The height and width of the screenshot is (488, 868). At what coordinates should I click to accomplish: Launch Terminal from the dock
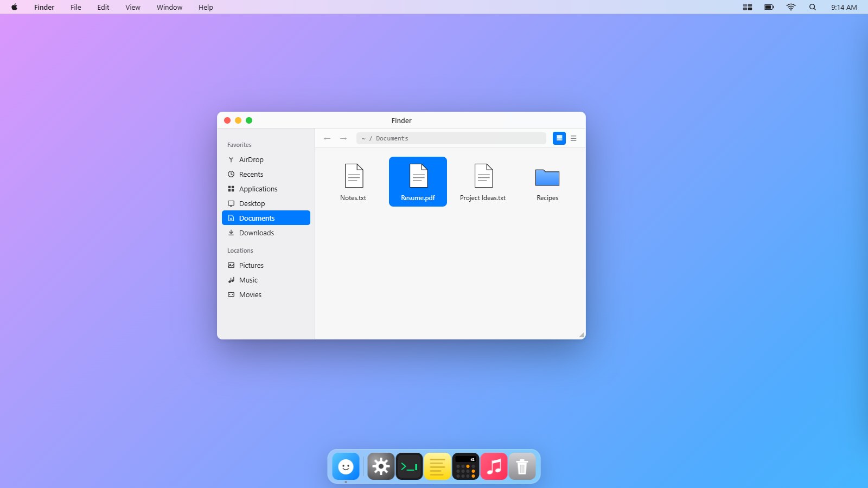pos(410,466)
